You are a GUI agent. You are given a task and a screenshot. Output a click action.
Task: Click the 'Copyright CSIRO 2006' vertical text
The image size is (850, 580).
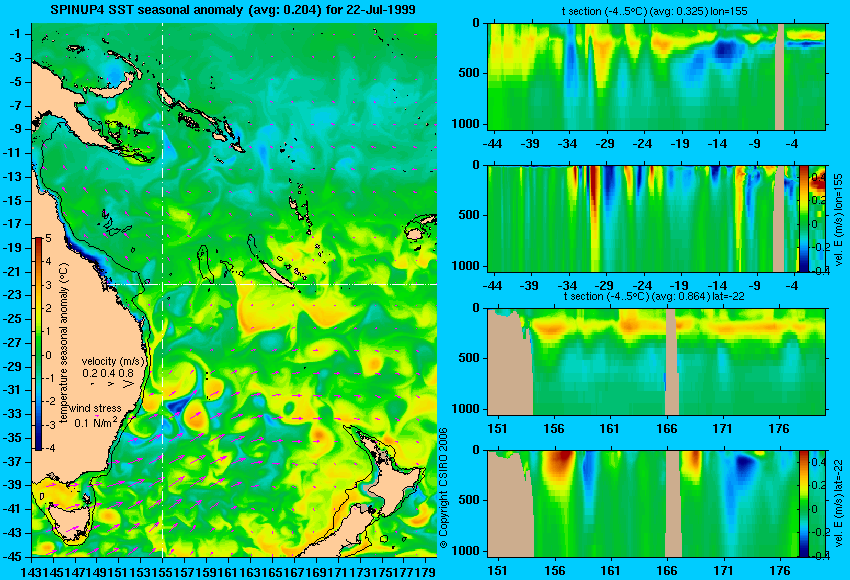coord(443,488)
